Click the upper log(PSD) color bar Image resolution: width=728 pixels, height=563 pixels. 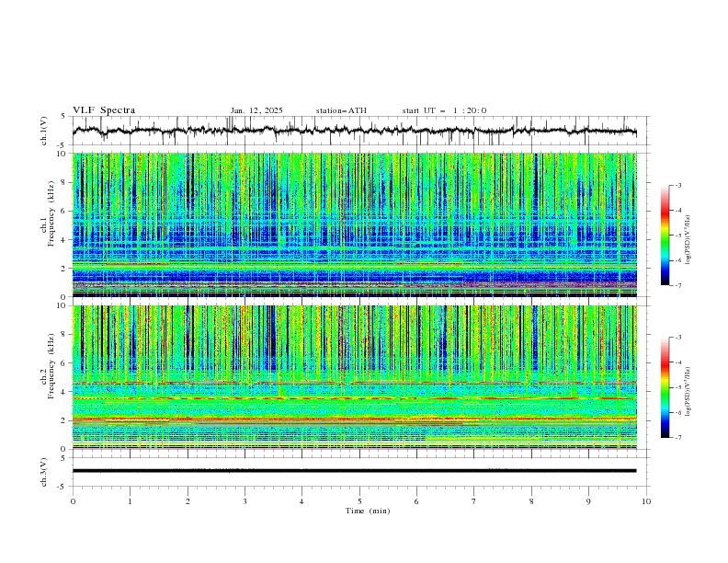click(x=665, y=236)
